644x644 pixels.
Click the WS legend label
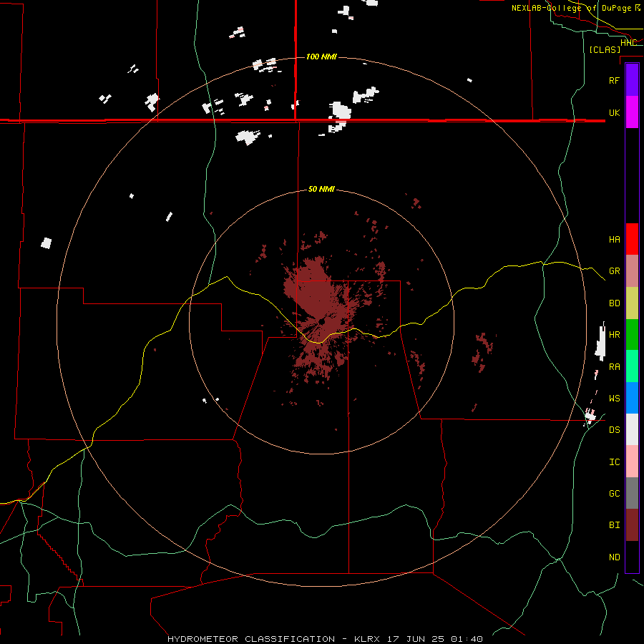point(614,399)
